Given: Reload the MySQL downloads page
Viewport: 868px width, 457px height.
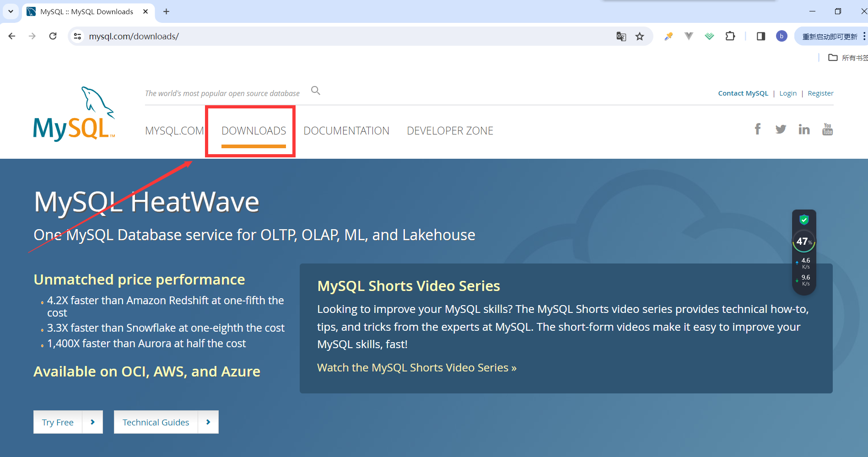Looking at the screenshot, I should [53, 36].
